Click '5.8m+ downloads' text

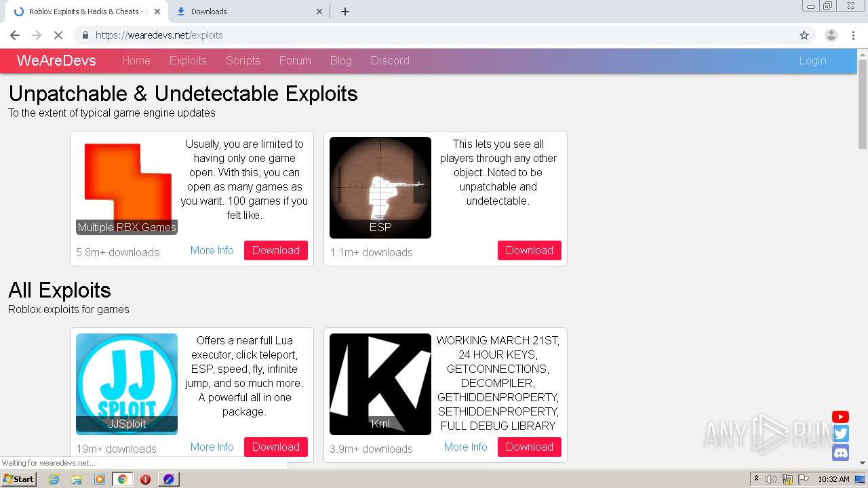point(117,252)
